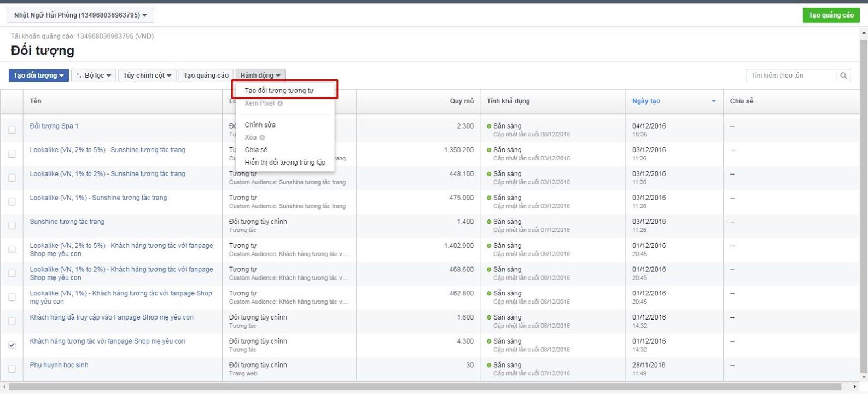Image resolution: width=868 pixels, height=394 pixels.
Task: Open the Sunshine tương tác trang audience link
Action: click(x=67, y=222)
